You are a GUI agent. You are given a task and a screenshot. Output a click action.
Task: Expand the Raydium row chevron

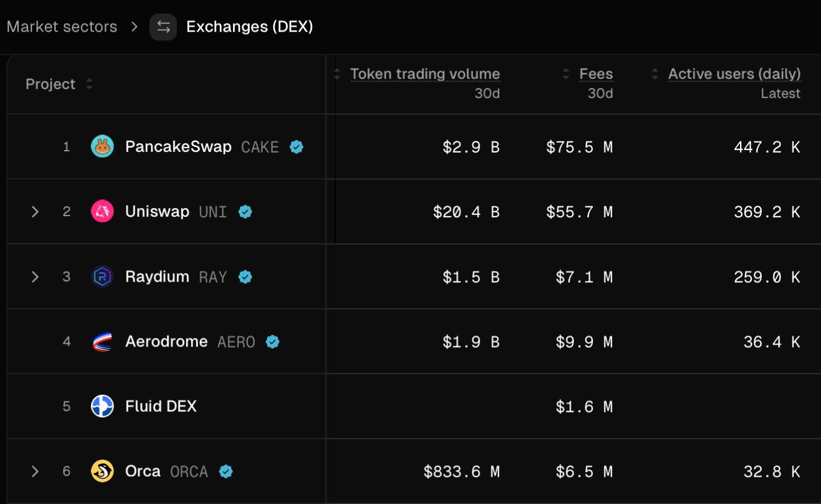[35, 277]
